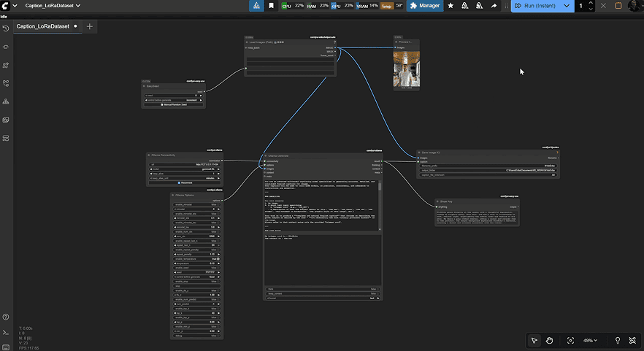Click the preview image thumbnail
The height and width of the screenshot is (351, 644).
coord(407,70)
